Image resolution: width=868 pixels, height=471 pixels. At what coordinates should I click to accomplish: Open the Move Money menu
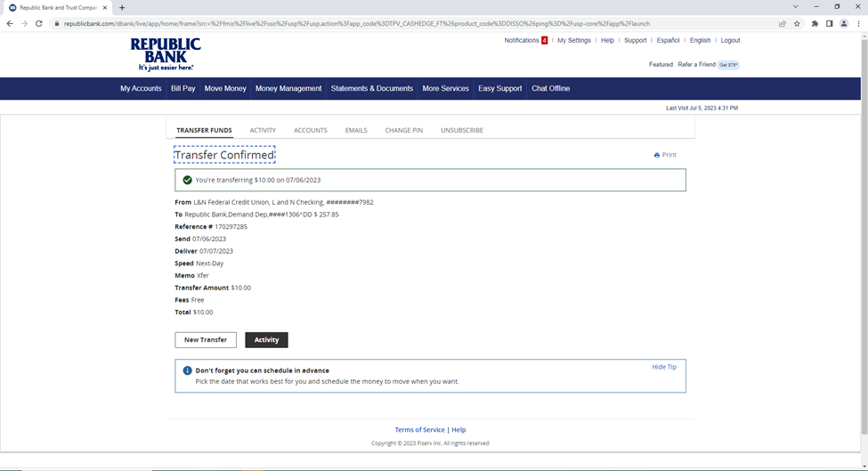[x=224, y=88]
